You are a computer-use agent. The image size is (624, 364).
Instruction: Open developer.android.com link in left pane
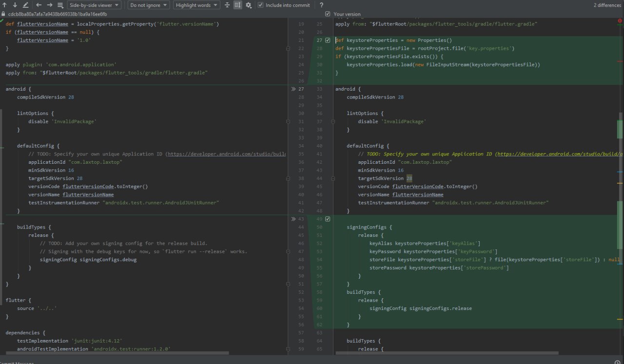226,154
